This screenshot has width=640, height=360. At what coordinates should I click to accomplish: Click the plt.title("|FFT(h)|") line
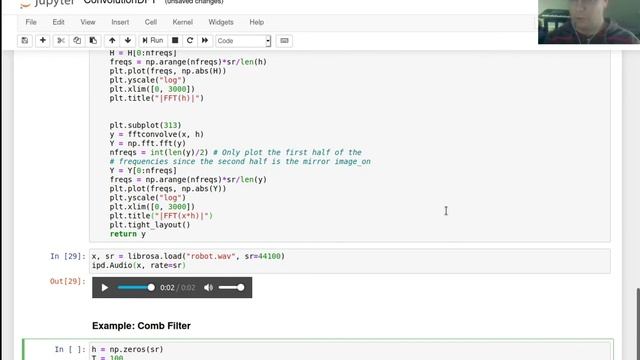[157, 98]
